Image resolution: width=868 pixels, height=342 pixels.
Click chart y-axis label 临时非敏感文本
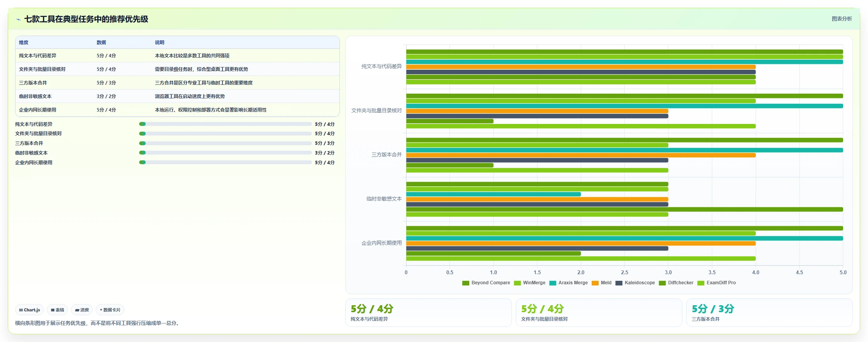[x=384, y=199]
